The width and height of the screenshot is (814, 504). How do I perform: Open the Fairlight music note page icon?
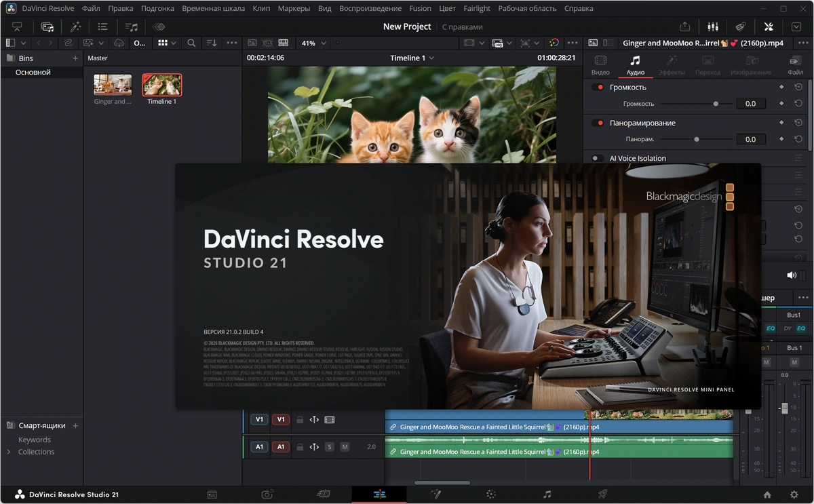pyautogui.click(x=547, y=495)
